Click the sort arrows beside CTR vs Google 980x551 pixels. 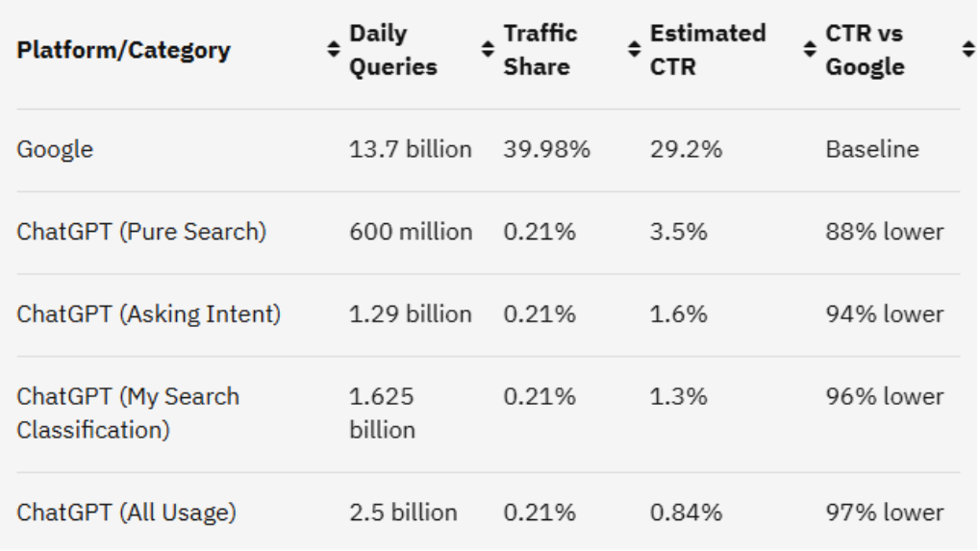point(967,50)
